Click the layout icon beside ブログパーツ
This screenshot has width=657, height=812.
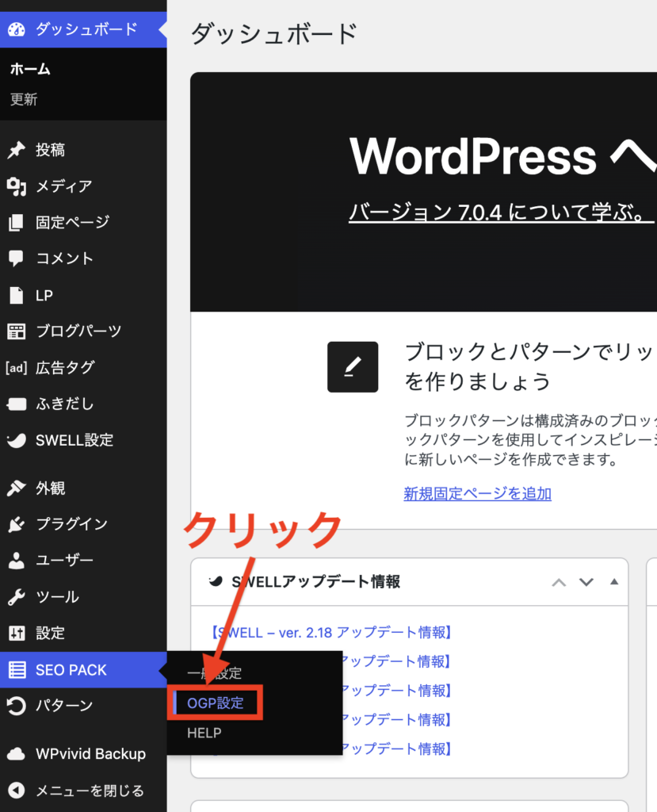click(x=16, y=331)
